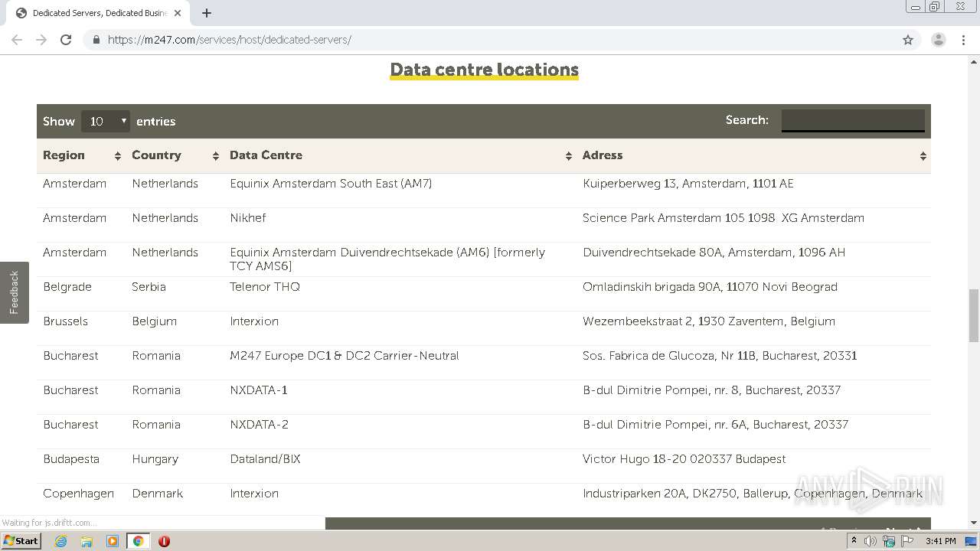Go back to previous page

pyautogui.click(x=17, y=40)
